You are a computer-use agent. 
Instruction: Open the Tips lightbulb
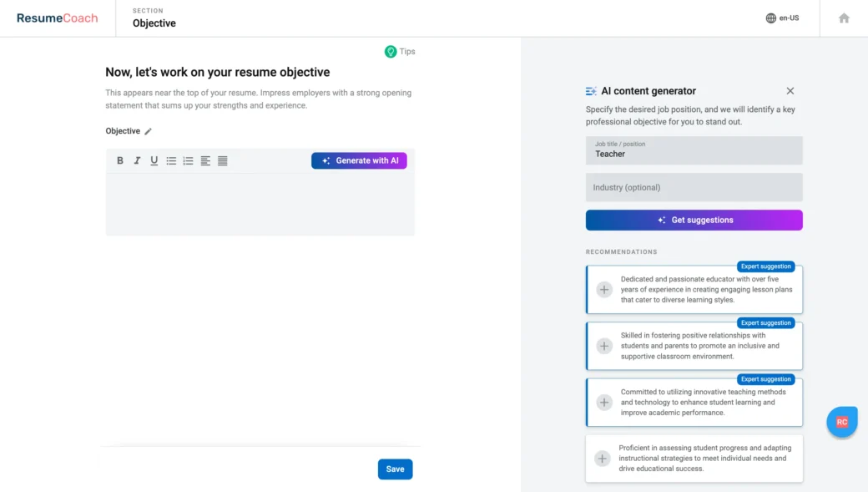point(391,52)
